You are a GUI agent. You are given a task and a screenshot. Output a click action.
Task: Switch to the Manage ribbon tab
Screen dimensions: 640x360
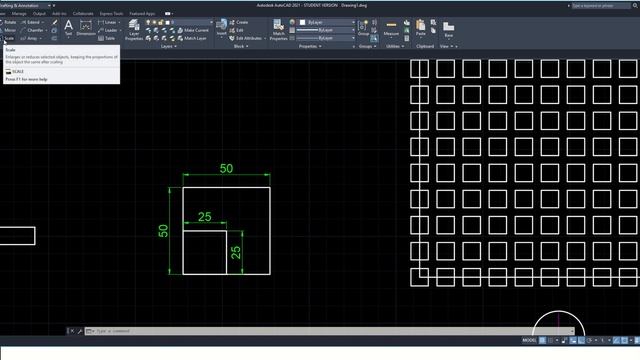click(19, 13)
